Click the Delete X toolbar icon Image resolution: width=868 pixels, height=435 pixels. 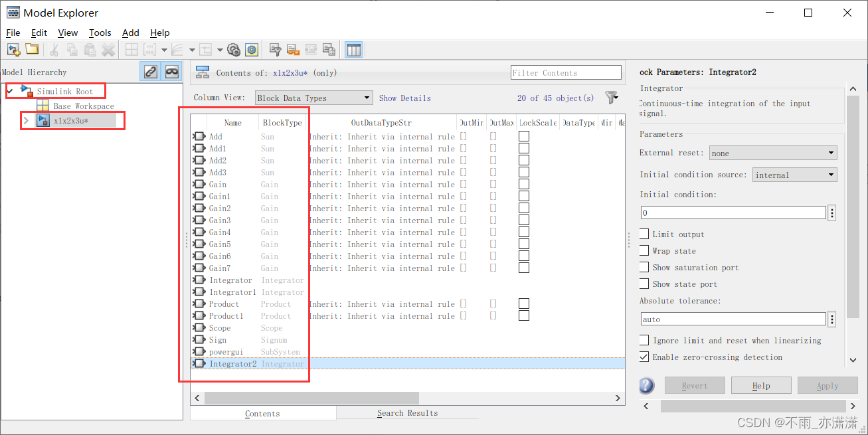point(108,50)
